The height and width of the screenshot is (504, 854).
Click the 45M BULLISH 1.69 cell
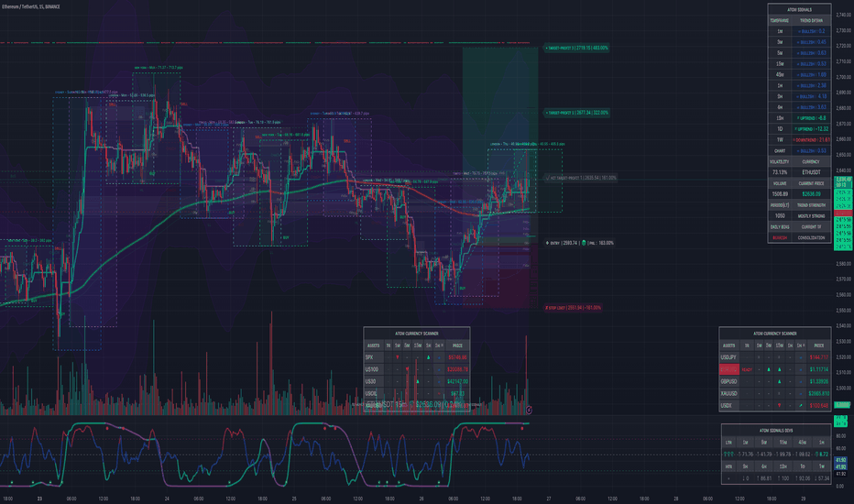click(x=811, y=74)
